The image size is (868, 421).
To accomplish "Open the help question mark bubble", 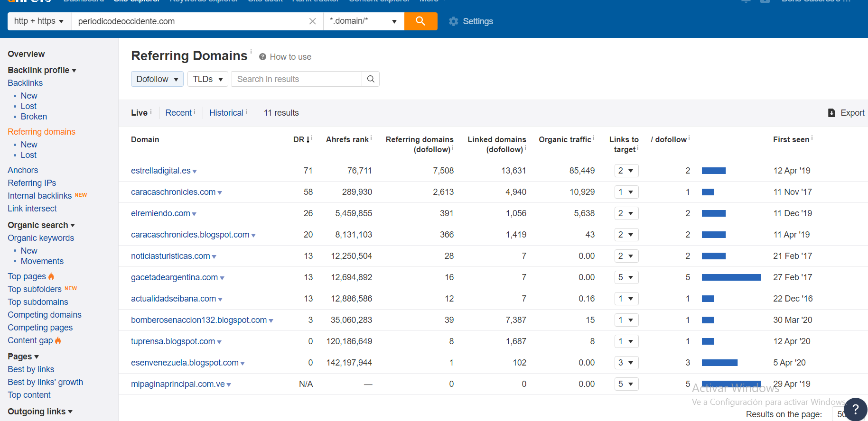I will click(x=855, y=409).
